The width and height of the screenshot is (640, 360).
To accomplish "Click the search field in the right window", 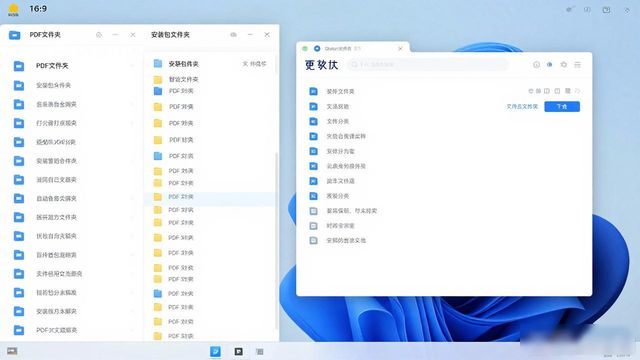I will [x=428, y=64].
